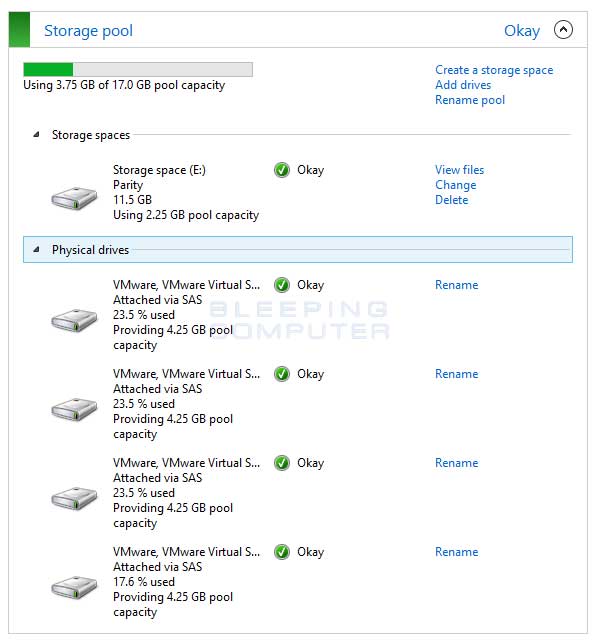Select the Physical drives section header

[298, 249]
